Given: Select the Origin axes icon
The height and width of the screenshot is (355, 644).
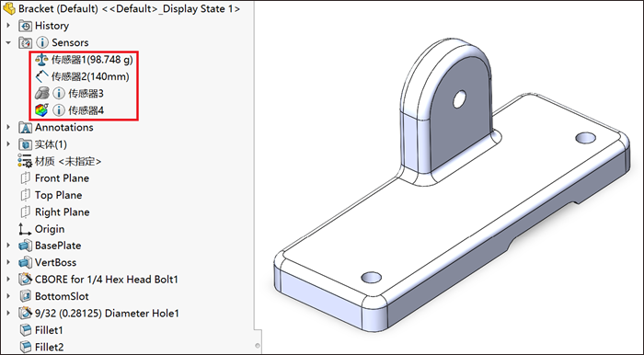Looking at the screenshot, I should 25,229.
